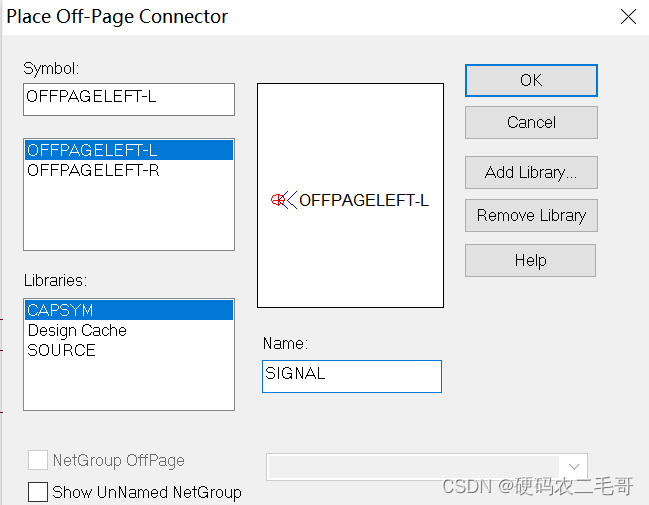
Task: Open Help for this dialog
Action: [x=530, y=260]
